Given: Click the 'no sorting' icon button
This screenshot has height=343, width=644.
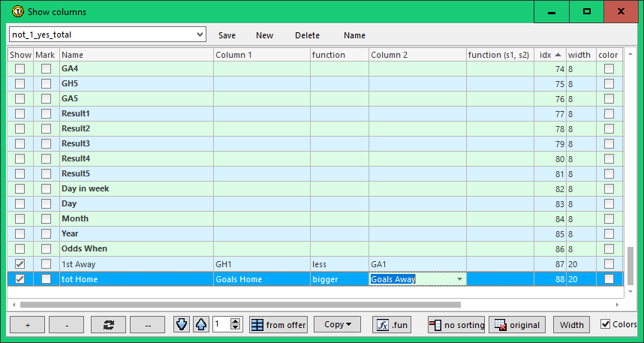Looking at the screenshot, I should click(456, 324).
